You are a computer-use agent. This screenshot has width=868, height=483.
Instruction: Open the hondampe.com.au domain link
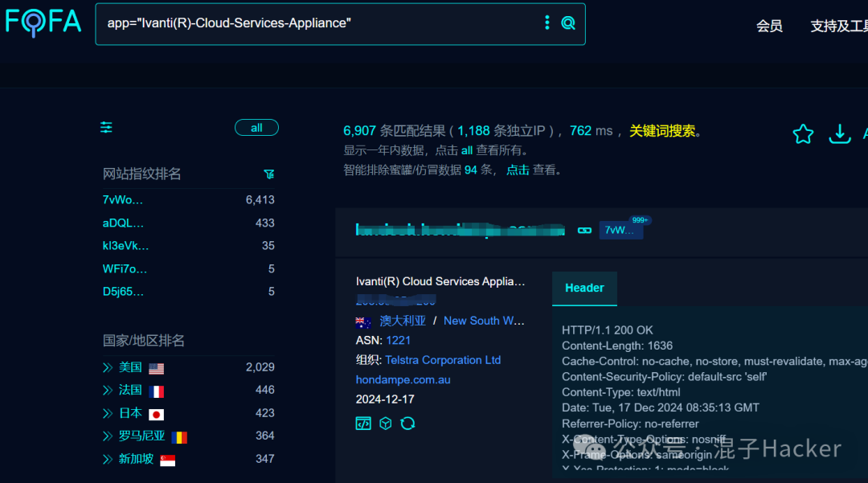coord(403,380)
